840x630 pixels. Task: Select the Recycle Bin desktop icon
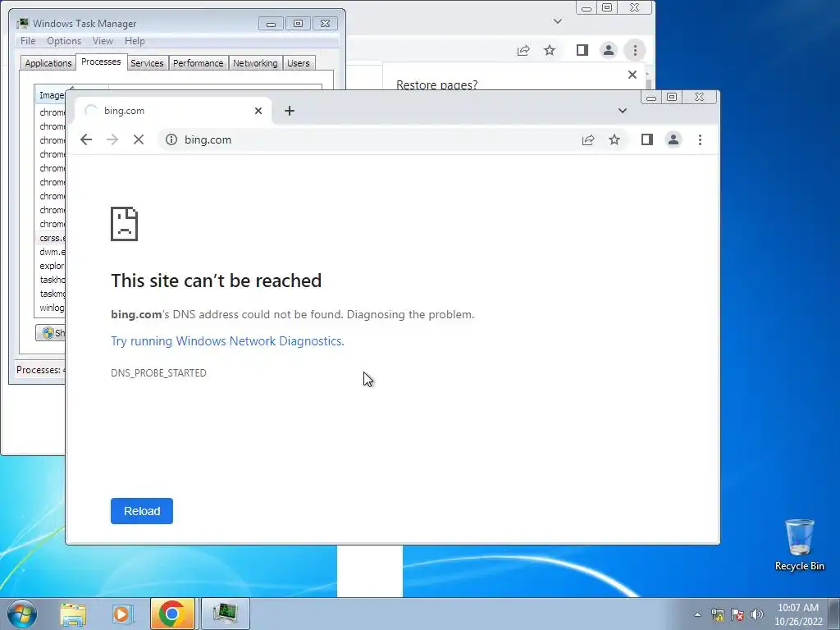coord(799,545)
